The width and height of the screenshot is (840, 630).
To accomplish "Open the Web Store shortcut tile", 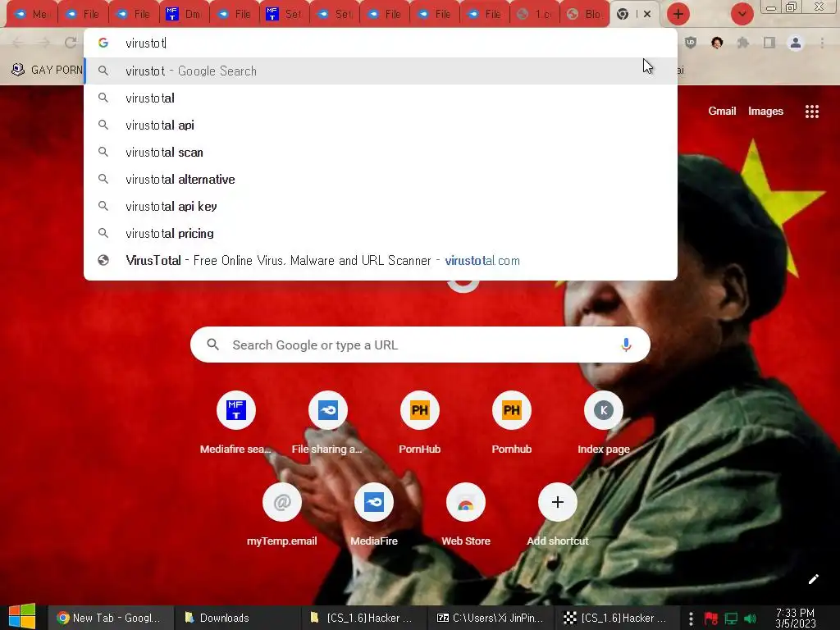I will [466, 503].
